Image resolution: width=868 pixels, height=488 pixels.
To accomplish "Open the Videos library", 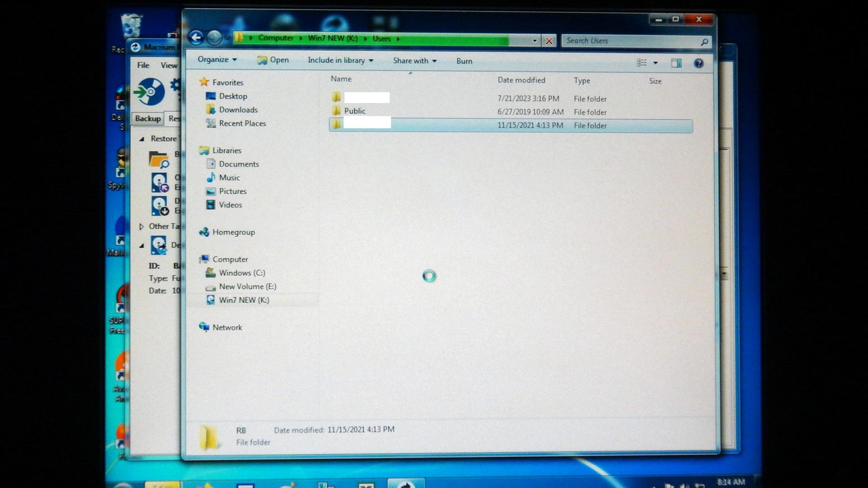I will click(230, 205).
